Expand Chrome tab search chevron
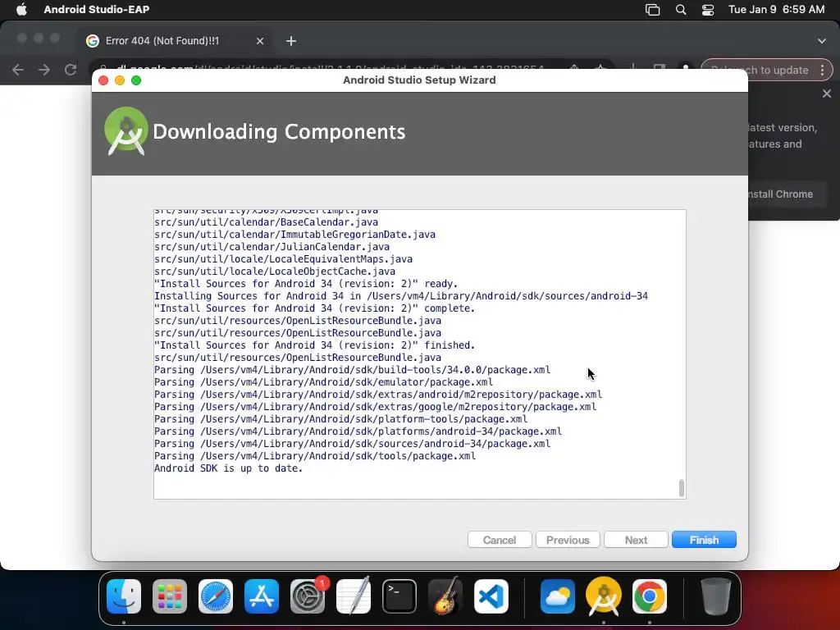 (x=821, y=41)
